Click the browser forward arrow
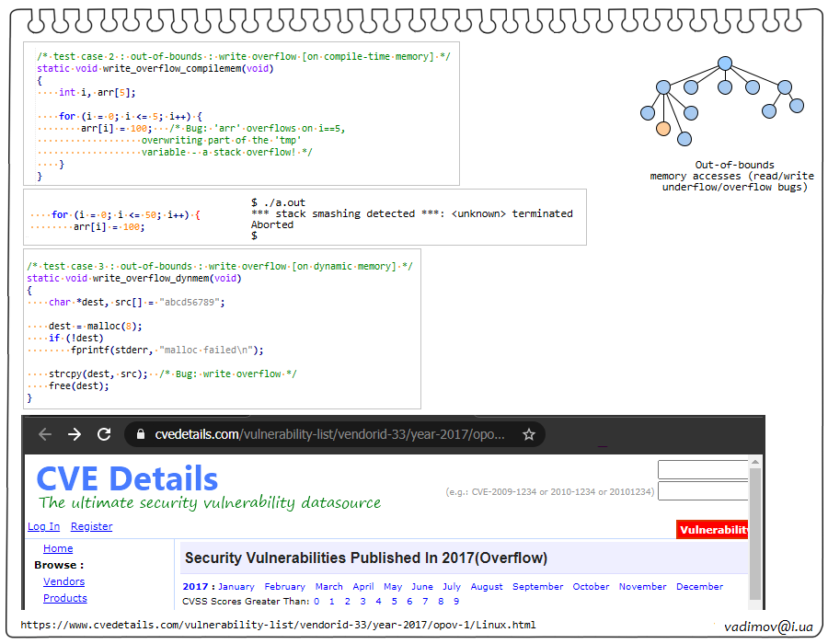This screenshot has height=644, width=828. [x=75, y=434]
